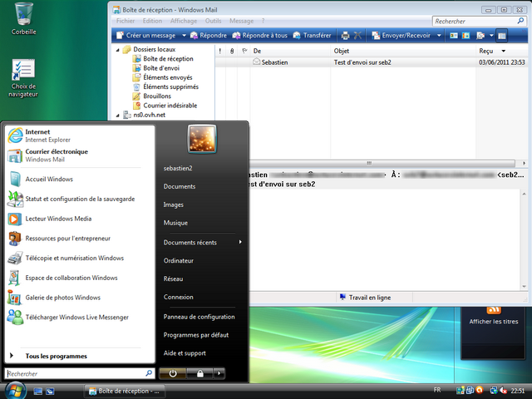Click the power button in Start menu
Screen dimensions: 532x399
(x=173, y=373)
